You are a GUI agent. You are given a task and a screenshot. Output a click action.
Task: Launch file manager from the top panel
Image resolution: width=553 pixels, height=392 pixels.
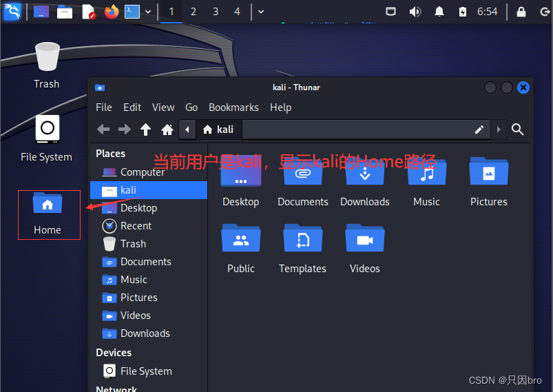[65, 12]
